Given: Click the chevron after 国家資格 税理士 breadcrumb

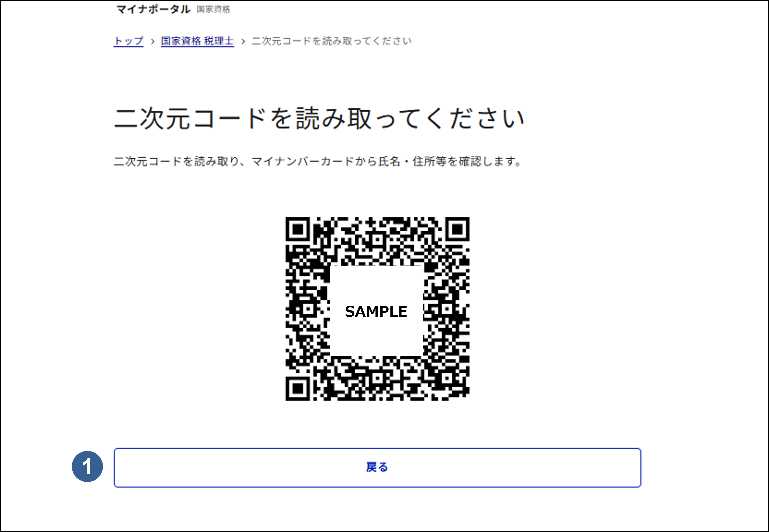Looking at the screenshot, I should pyautogui.click(x=243, y=41).
